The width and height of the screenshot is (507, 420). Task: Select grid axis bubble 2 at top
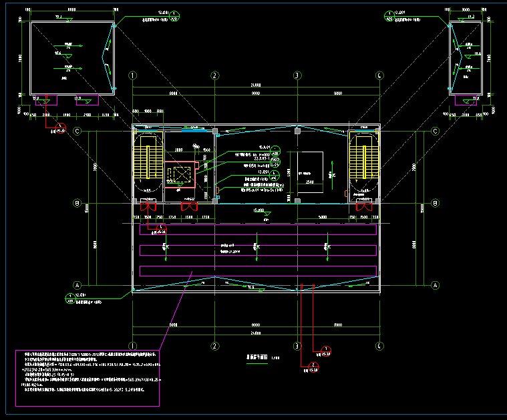click(214, 75)
